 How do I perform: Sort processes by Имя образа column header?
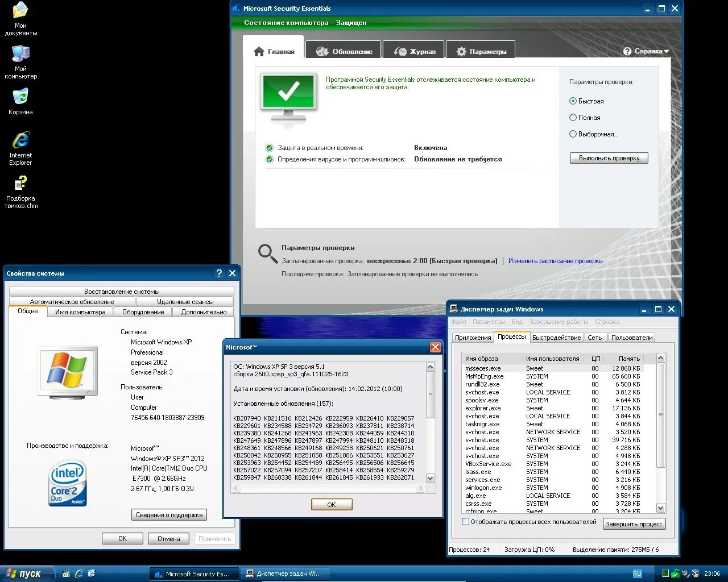tap(492, 359)
